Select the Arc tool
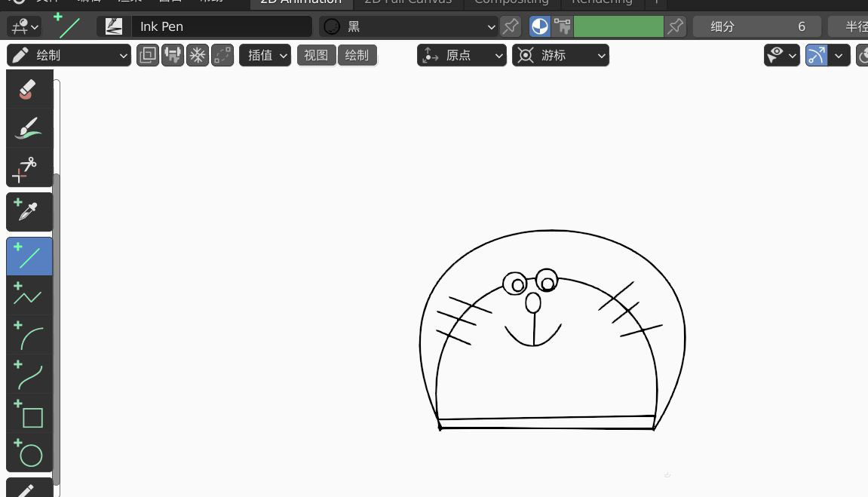This screenshot has height=497, width=868. (x=29, y=334)
